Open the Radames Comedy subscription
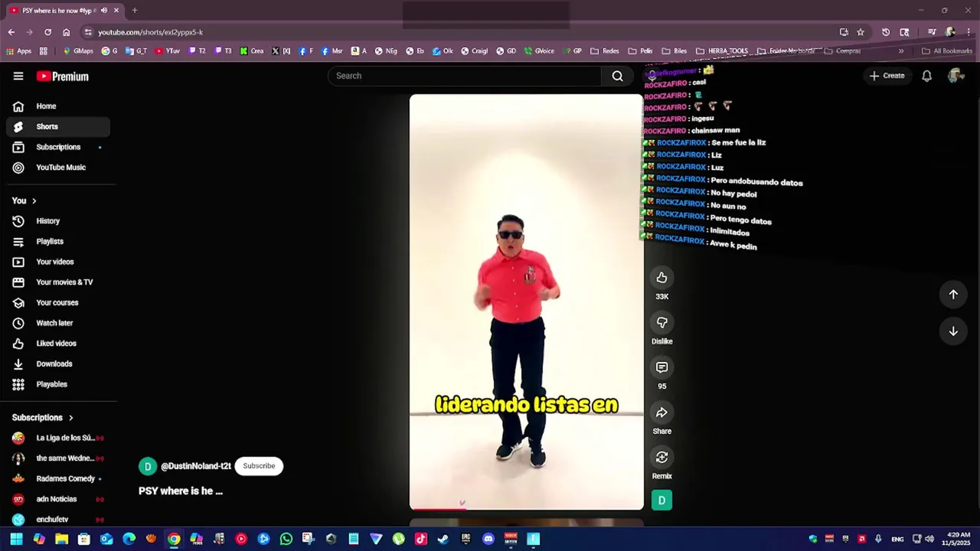The height and width of the screenshot is (551, 980). point(58,479)
